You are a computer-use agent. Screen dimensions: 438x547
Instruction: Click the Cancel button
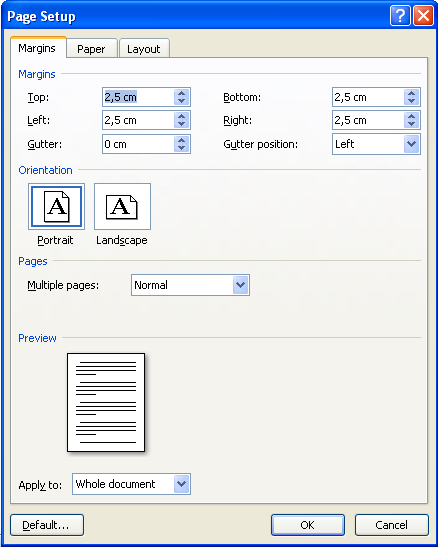pos(392,525)
